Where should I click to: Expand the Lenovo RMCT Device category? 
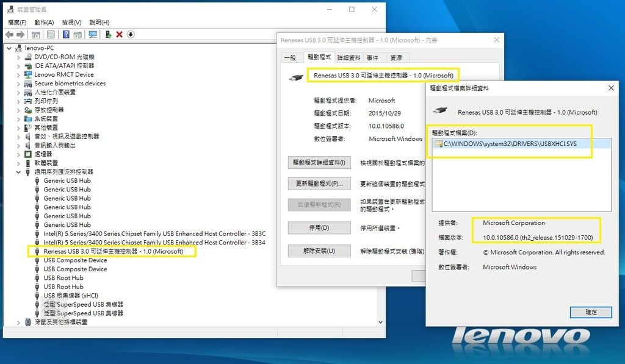tap(18, 75)
